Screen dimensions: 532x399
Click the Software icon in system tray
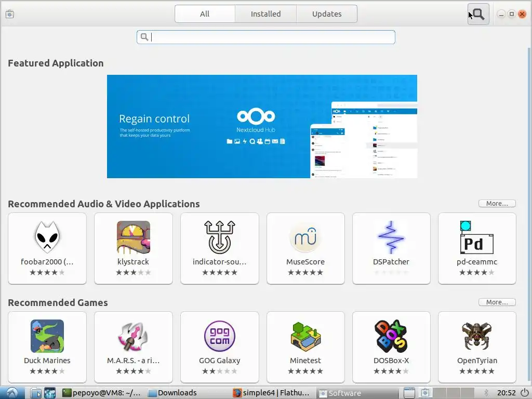pyautogui.click(x=425, y=393)
